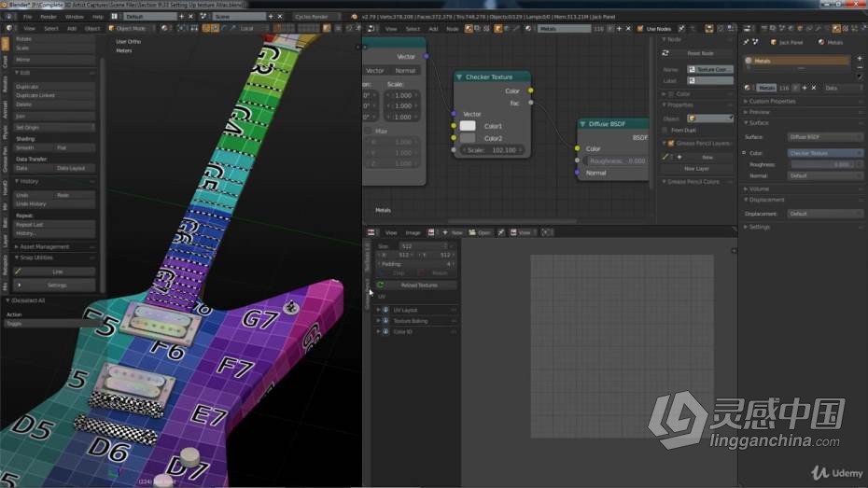868x488 pixels.
Task: Click the New Layer grease pencil button
Action: click(x=696, y=169)
